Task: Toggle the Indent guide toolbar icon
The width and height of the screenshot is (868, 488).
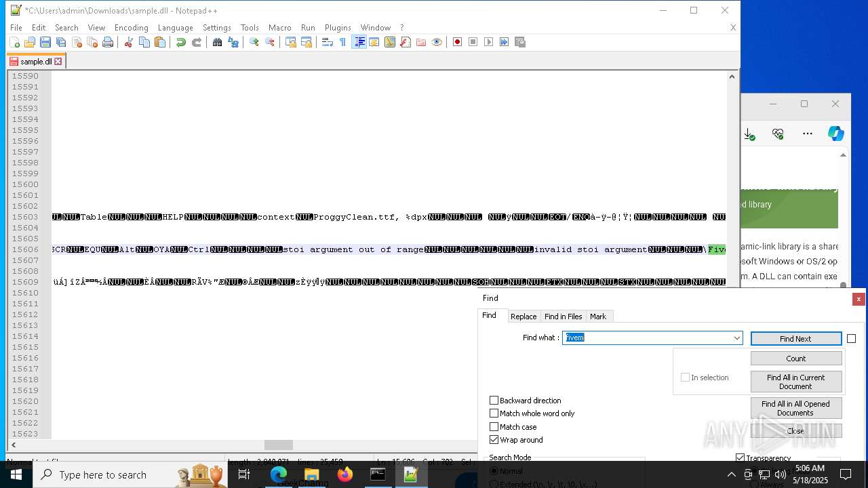Action: pyautogui.click(x=359, y=42)
